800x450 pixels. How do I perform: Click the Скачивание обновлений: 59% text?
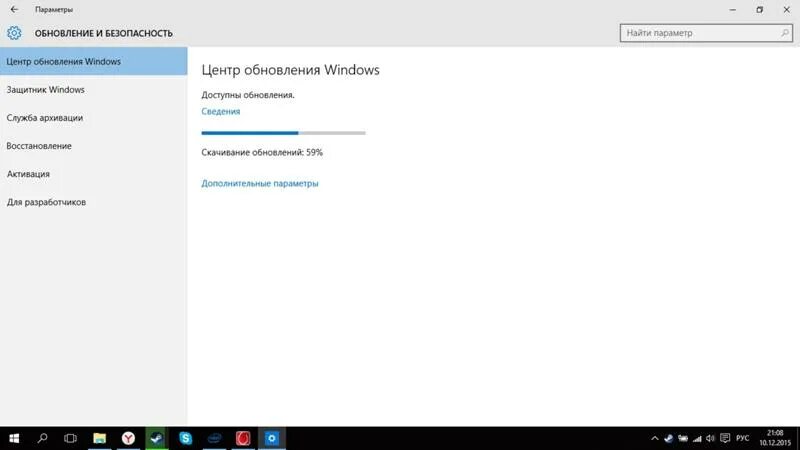pos(262,152)
